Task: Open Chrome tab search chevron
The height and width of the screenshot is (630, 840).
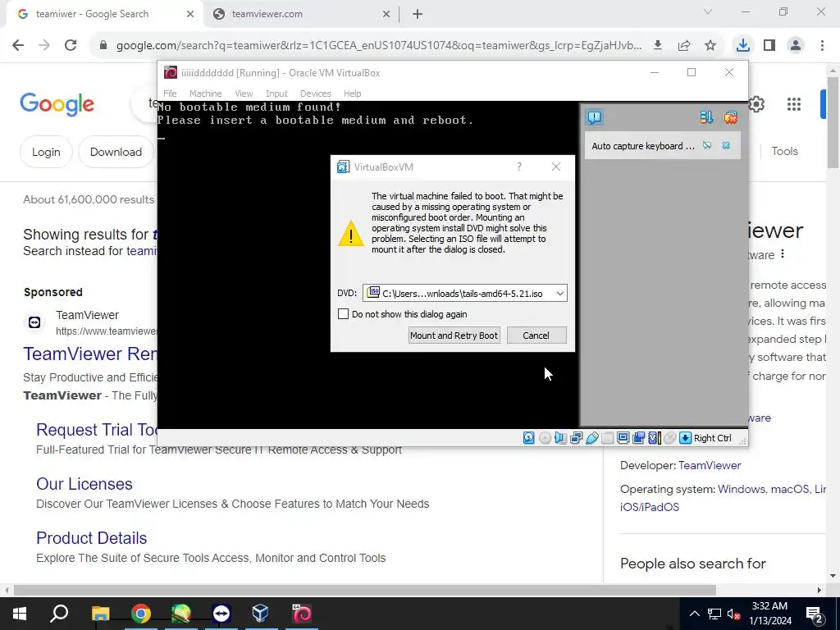Action: pos(708,11)
